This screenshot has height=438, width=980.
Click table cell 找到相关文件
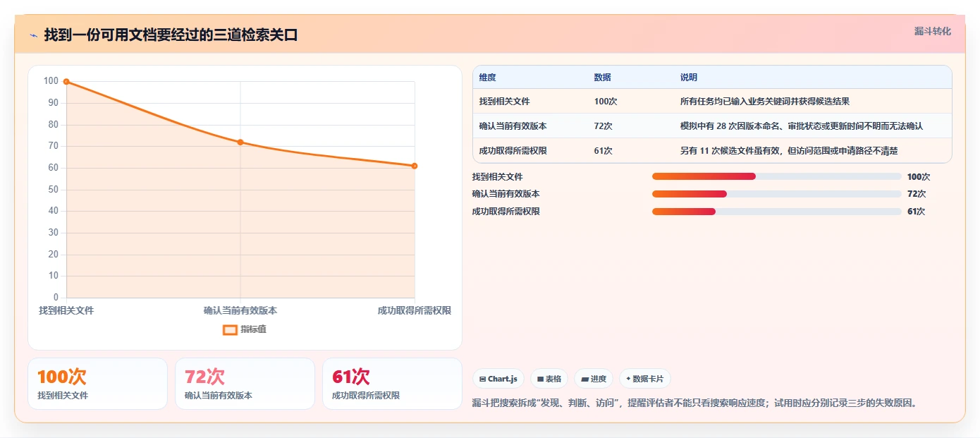click(505, 102)
